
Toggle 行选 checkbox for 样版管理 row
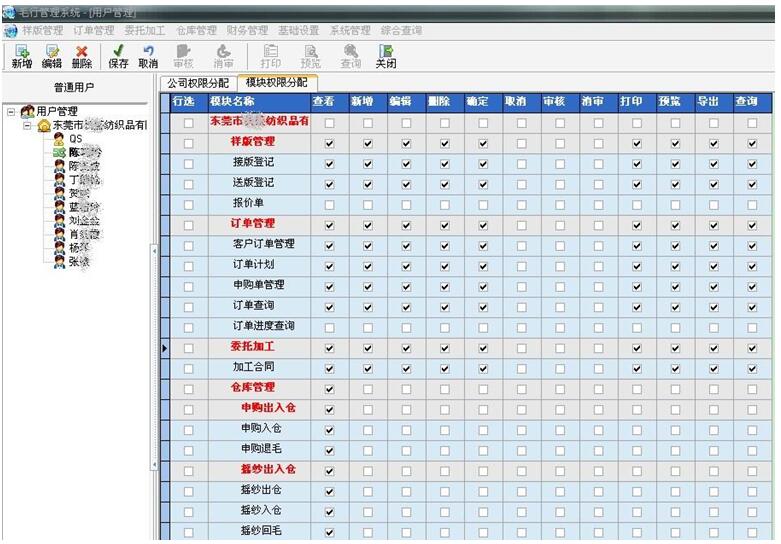point(188,143)
